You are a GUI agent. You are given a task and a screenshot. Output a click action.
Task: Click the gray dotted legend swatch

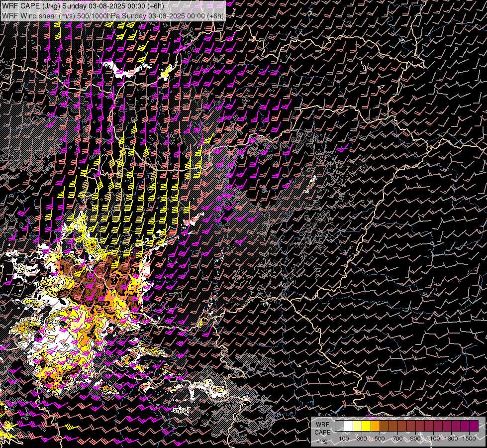click(339, 426)
